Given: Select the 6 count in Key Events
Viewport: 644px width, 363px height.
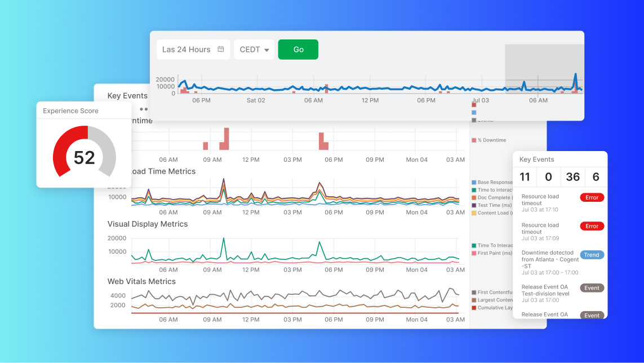Looking at the screenshot, I should (x=596, y=177).
